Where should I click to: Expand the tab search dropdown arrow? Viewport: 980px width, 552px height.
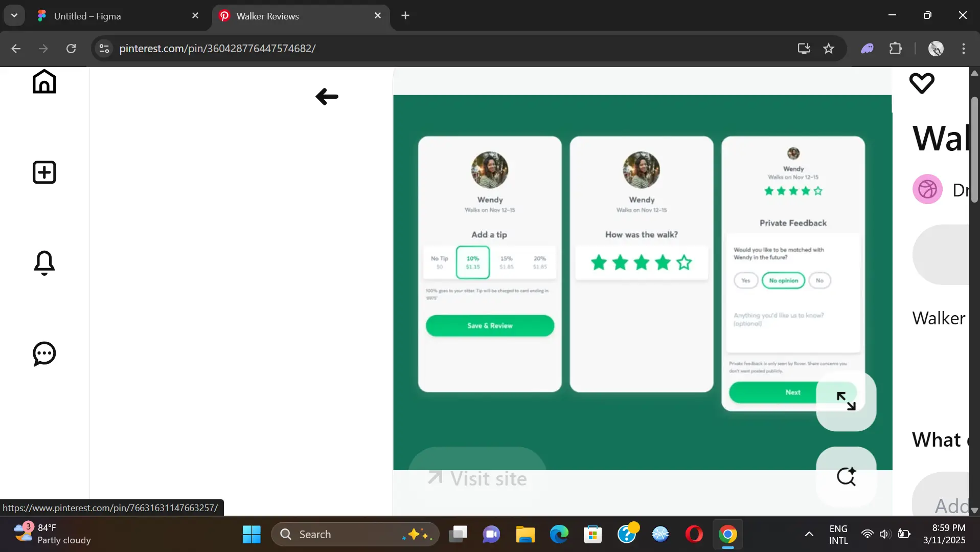[x=14, y=15]
